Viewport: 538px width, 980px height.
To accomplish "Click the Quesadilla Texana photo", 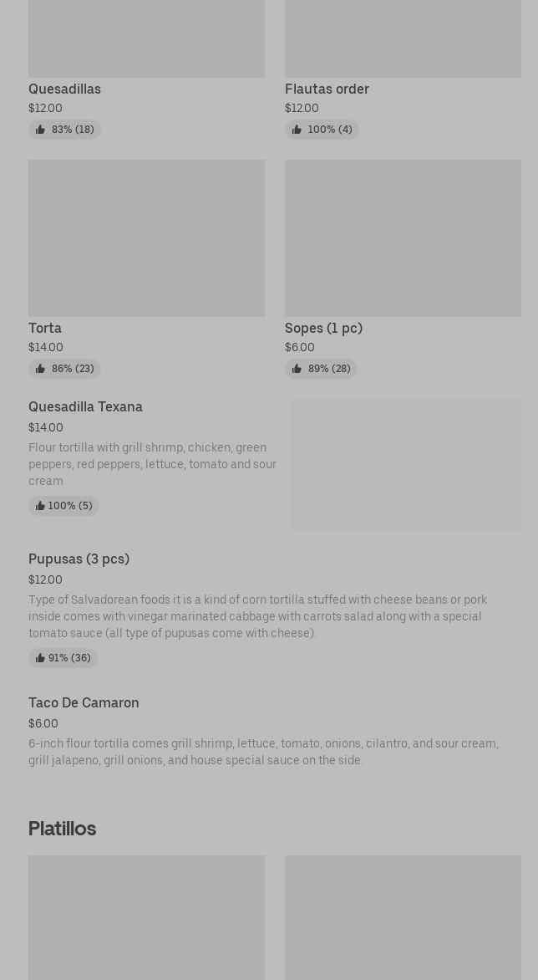I will point(406,465).
